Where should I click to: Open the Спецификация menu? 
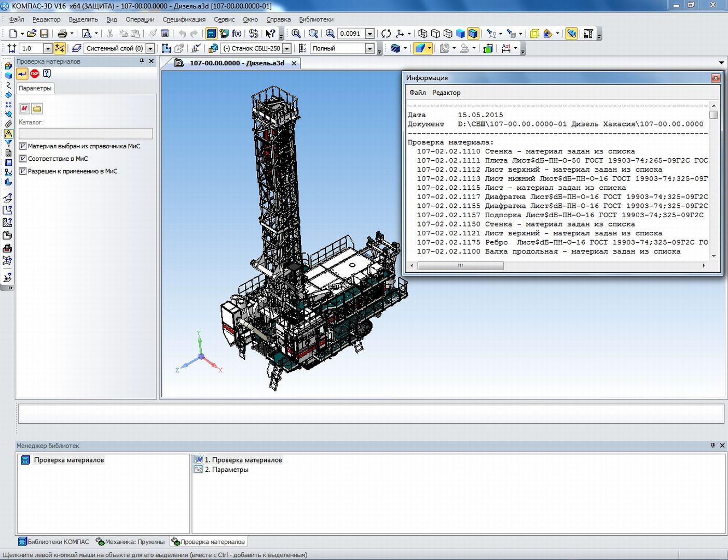coord(184,19)
